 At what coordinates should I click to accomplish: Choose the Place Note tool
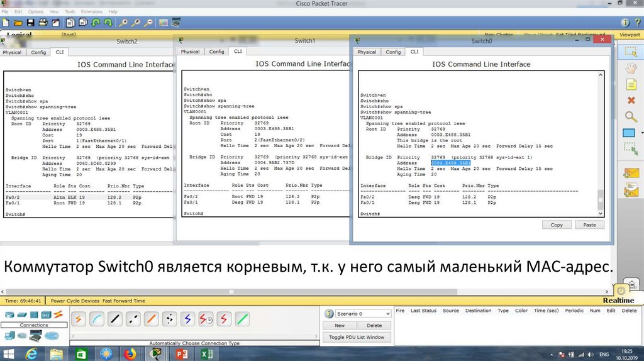[631, 85]
